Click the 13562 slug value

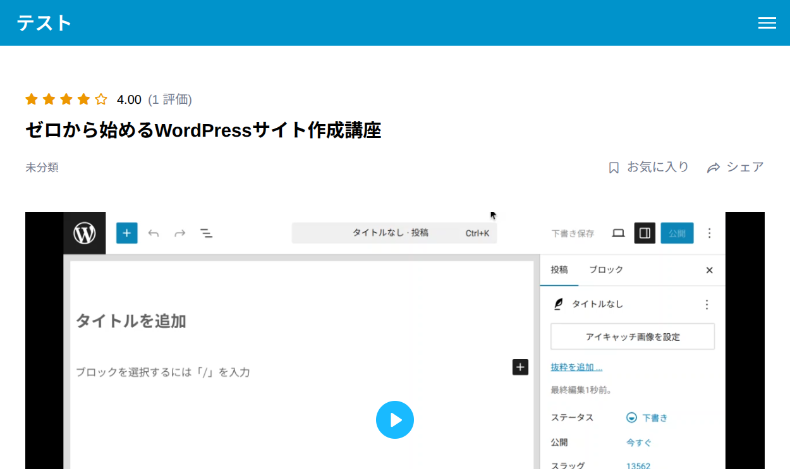tap(638, 465)
